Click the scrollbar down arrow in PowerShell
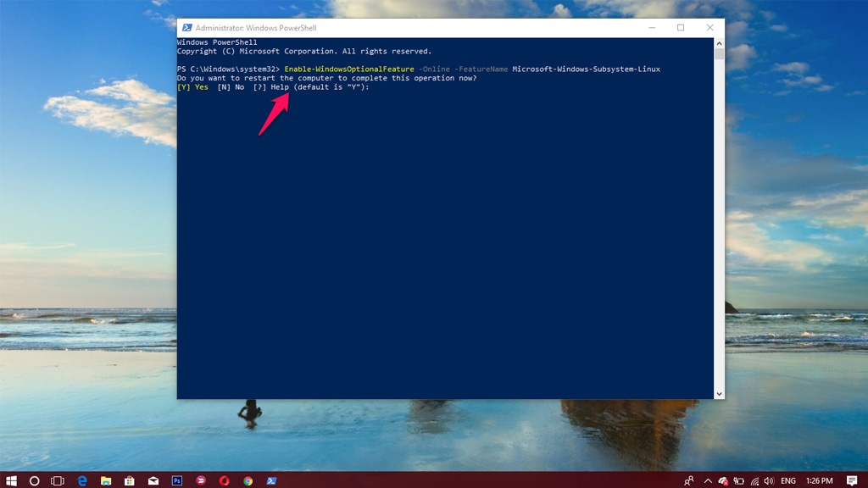This screenshot has height=488, width=868. tap(719, 394)
